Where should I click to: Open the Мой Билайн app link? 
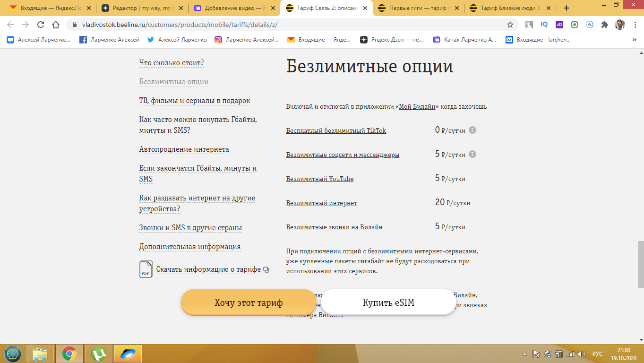click(x=417, y=107)
